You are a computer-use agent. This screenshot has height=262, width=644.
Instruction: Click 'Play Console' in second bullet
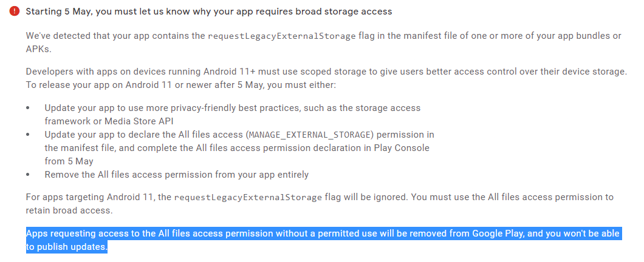(405, 147)
